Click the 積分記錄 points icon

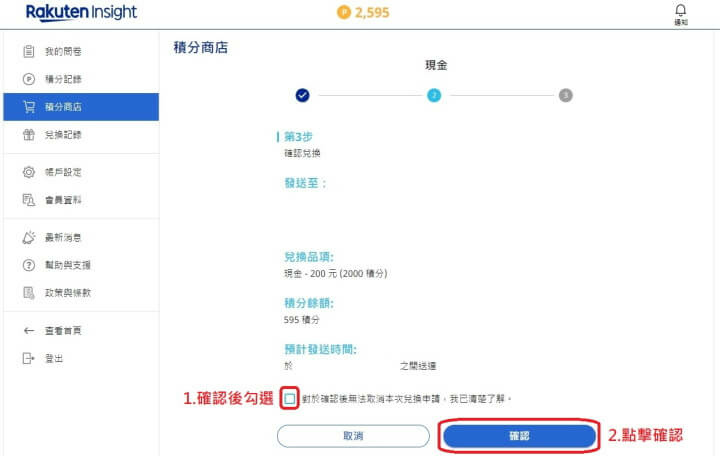pos(28,79)
